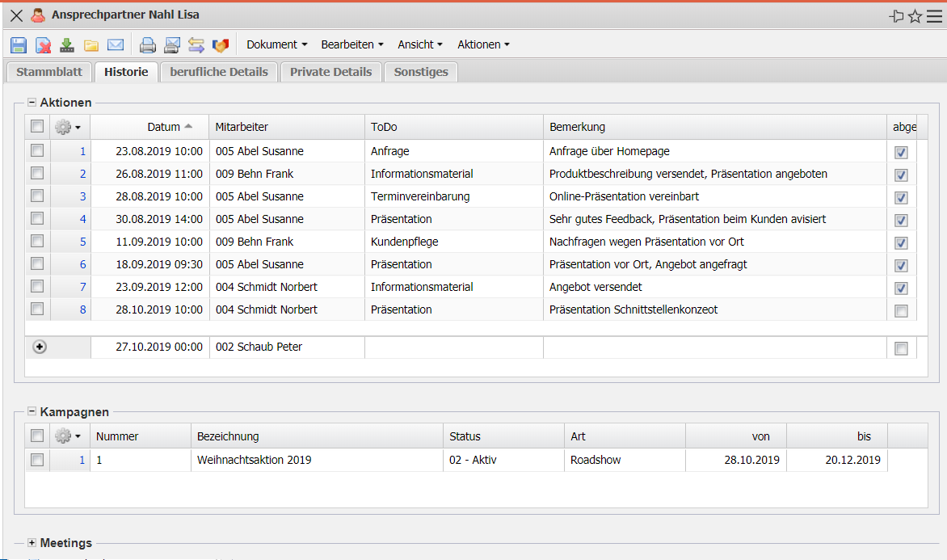Sort by the Datum column header
This screenshot has height=560, width=947.
click(164, 127)
